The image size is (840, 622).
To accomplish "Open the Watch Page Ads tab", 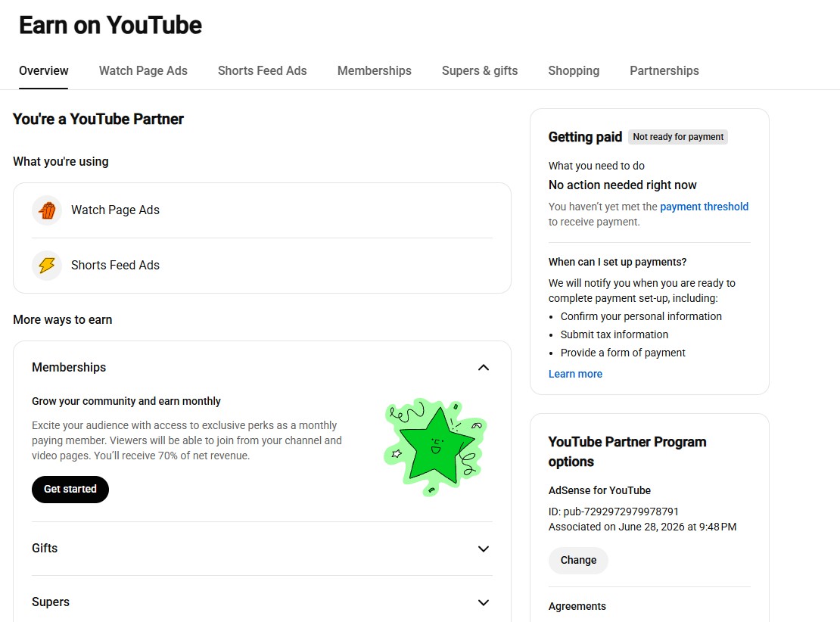I will [x=143, y=70].
